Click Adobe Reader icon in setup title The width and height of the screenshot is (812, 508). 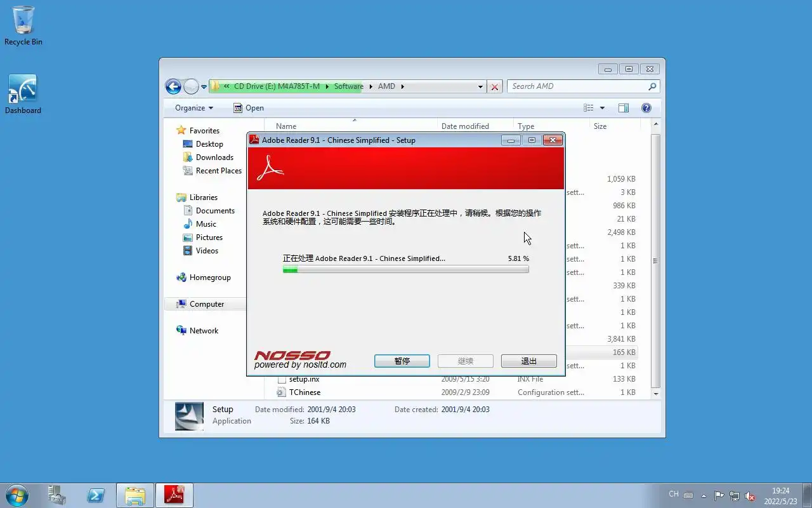(x=254, y=140)
